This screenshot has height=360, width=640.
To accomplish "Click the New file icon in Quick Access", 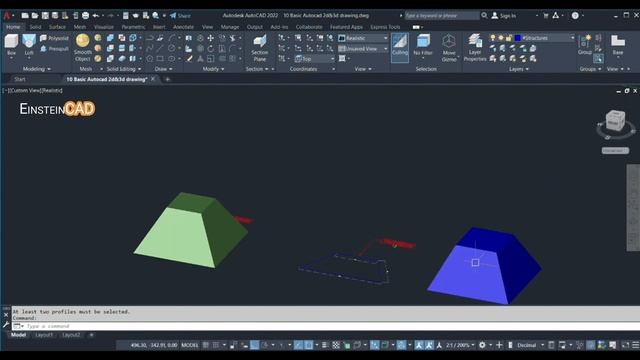I will [25, 16].
